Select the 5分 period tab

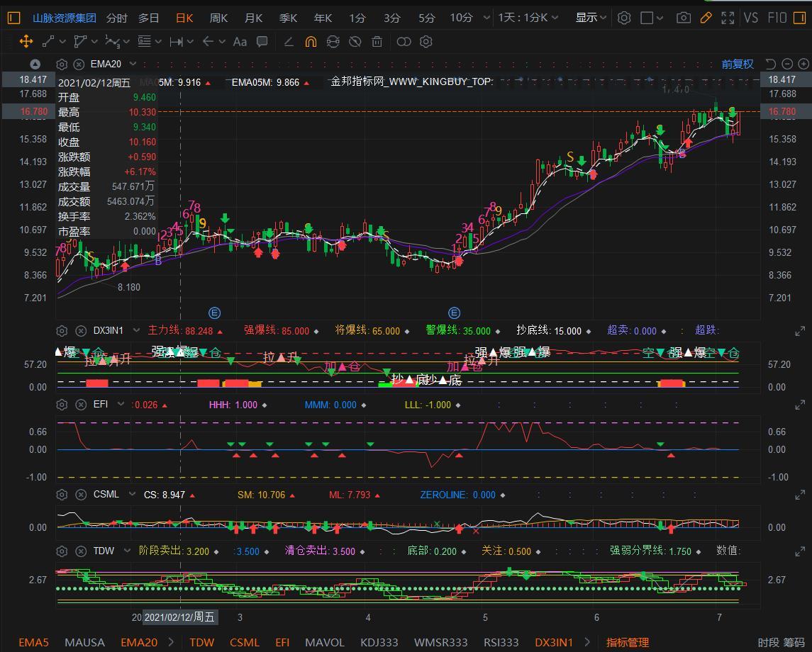click(x=427, y=18)
